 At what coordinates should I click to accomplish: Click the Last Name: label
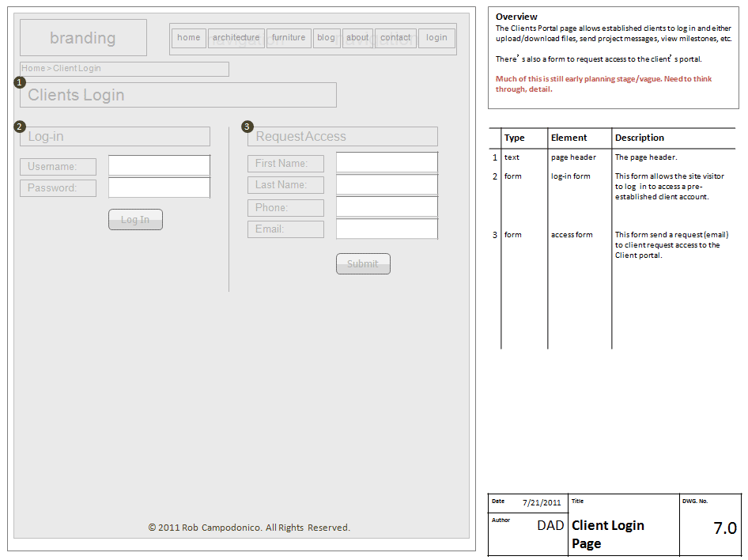tap(285, 185)
